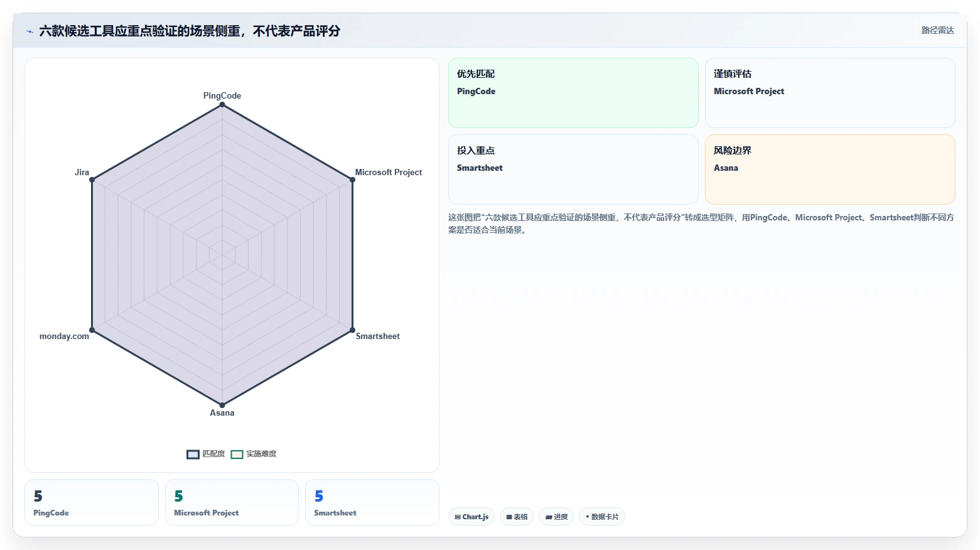This screenshot has height=550, width=980.
Task: Click the Microsoft Project radar data point
Action: [352, 180]
